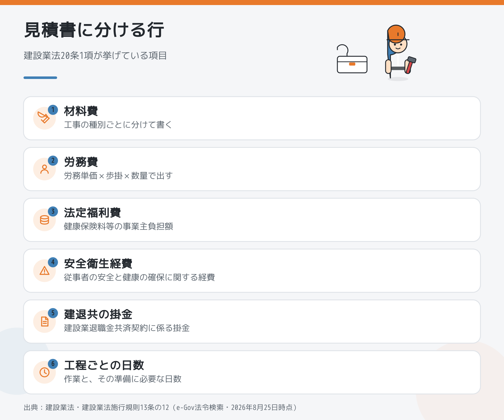This screenshot has width=504, height=420.
Task: Select the 安全衛生経費 heading
Action: click(98, 263)
